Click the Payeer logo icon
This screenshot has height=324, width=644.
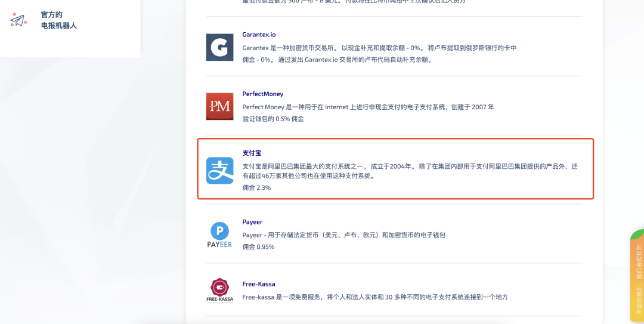(219, 234)
